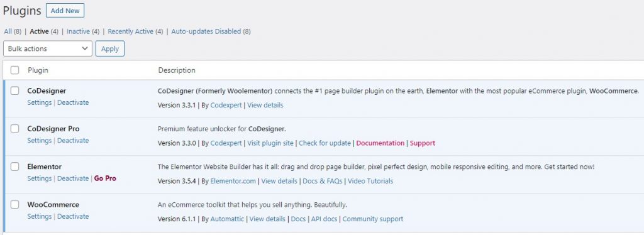Viewport: 644px width, 235px height.
Task: Open Codexpert author link in CoDesigner row
Action: 226,105
